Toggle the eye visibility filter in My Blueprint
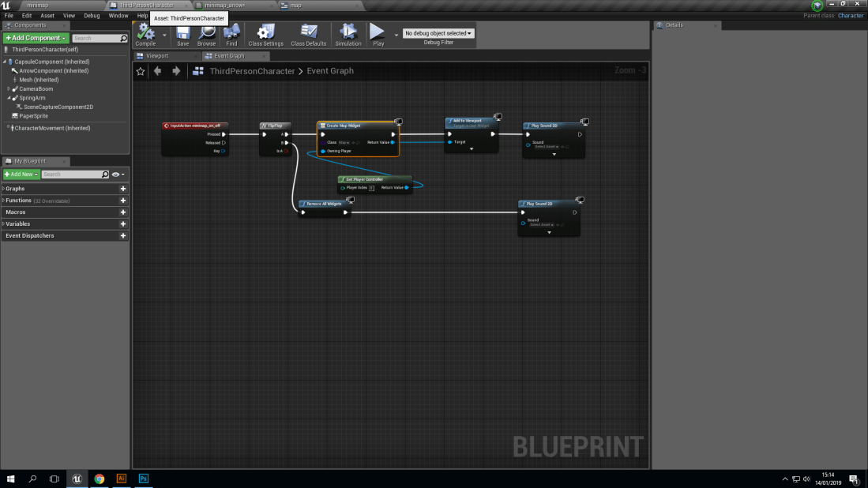The height and width of the screenshot is (488, 868). tap(116, 174)
